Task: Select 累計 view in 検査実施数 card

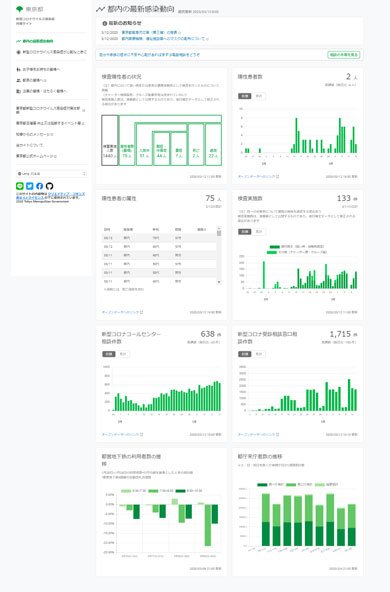Action: [x=259, y=231]
